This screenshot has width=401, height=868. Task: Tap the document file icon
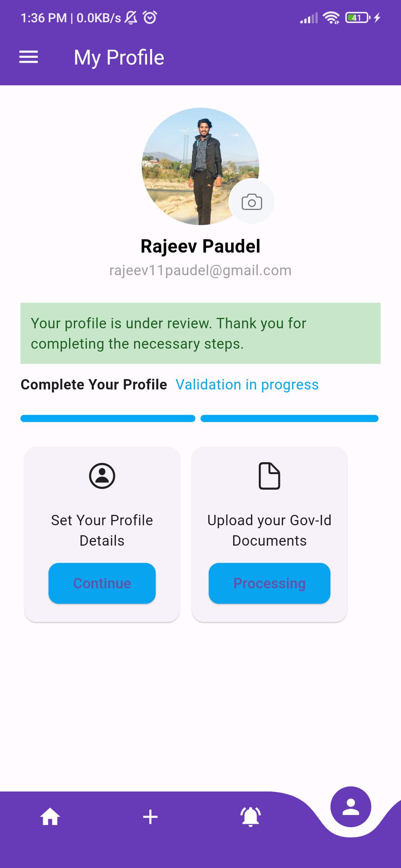coord(270,476)
